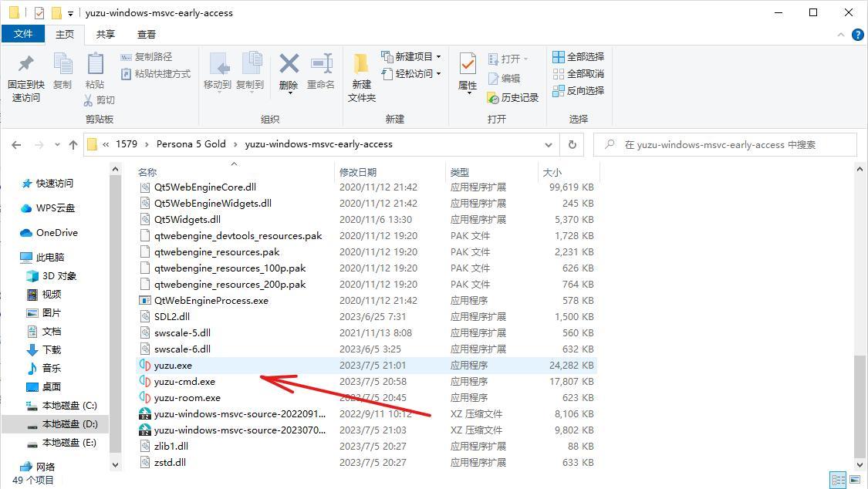
Task: Select the yuzu-room.exe file
Action: pos(366,398)
